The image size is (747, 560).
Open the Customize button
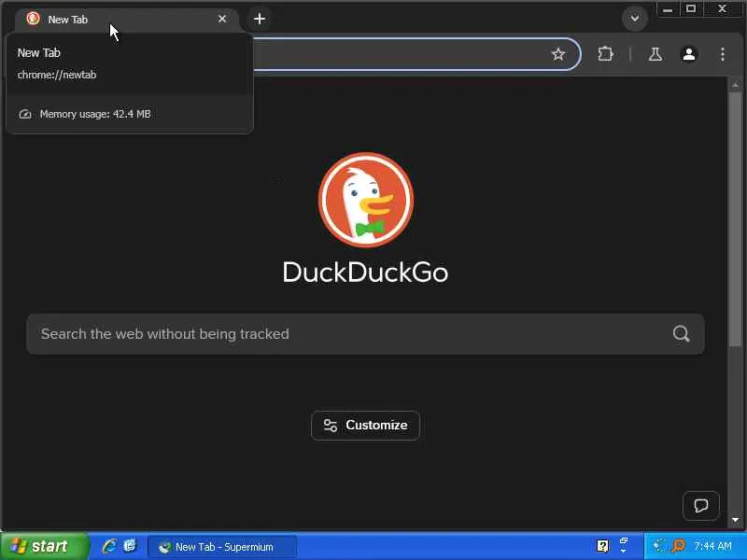pyautogui.click(x=365, y=426)
